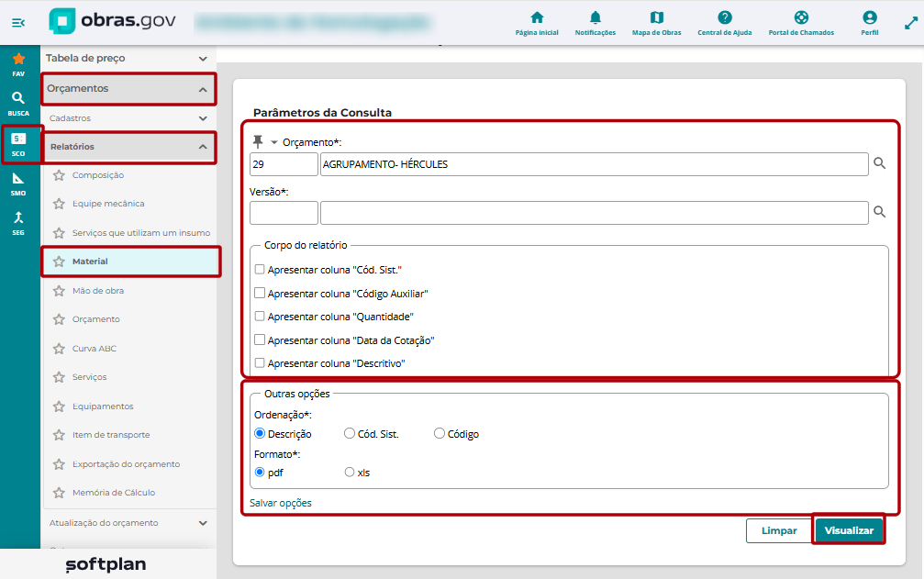Check Apresentar coluna "Descritivo"
Viewport: 924px width, 579px height.
260,363
